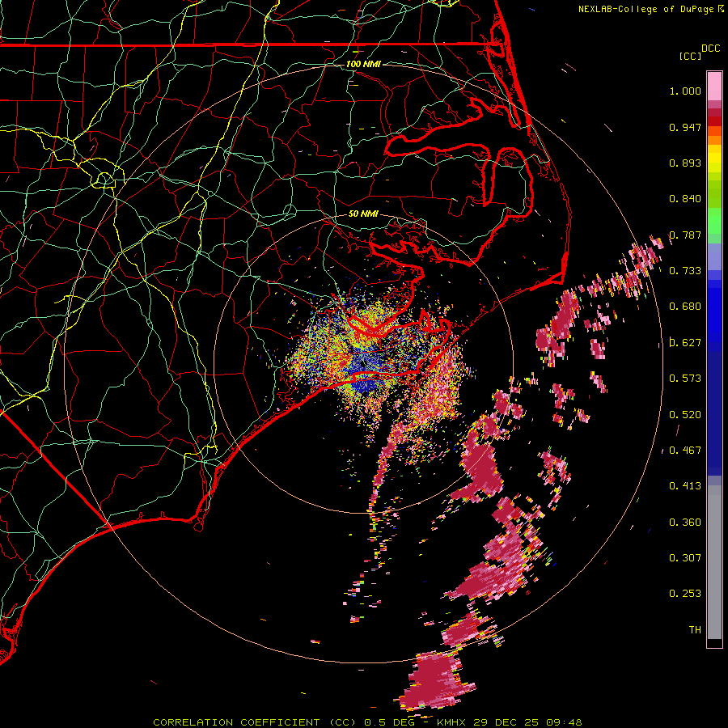Select the 0.573 scale value
The image size is (728, 728).
685,379
